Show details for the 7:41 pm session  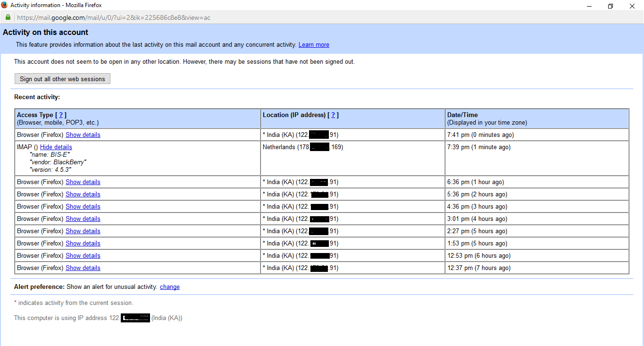click(83, 135)
